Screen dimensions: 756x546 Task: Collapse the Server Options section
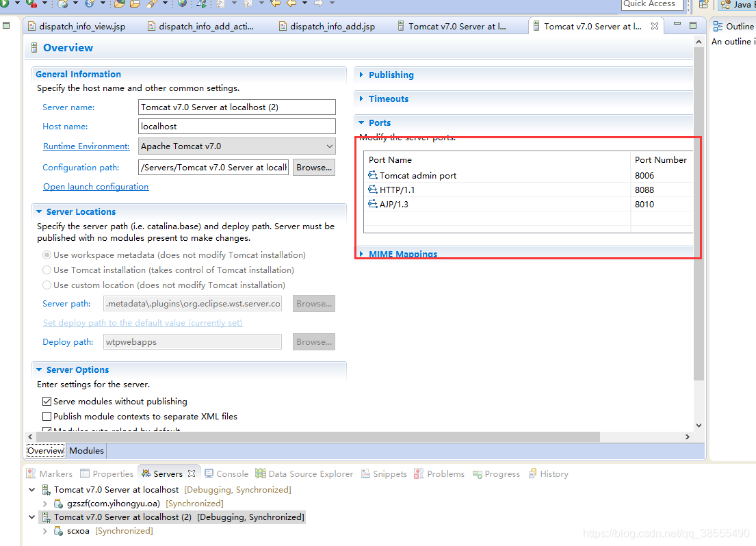[x=39, y=369]
